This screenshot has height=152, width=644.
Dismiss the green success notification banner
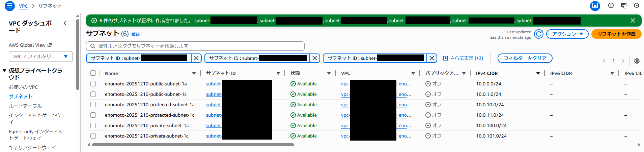[x=633, y=21]
